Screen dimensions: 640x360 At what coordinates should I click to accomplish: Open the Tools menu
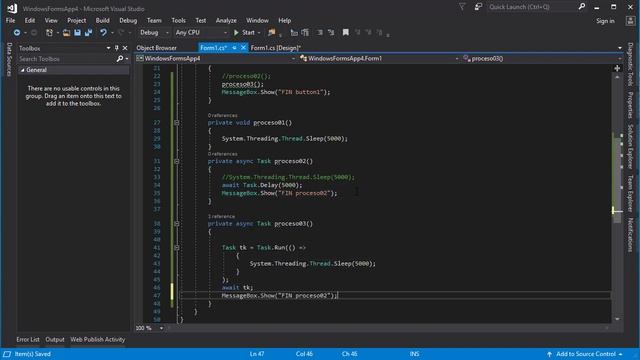point(178,20)
